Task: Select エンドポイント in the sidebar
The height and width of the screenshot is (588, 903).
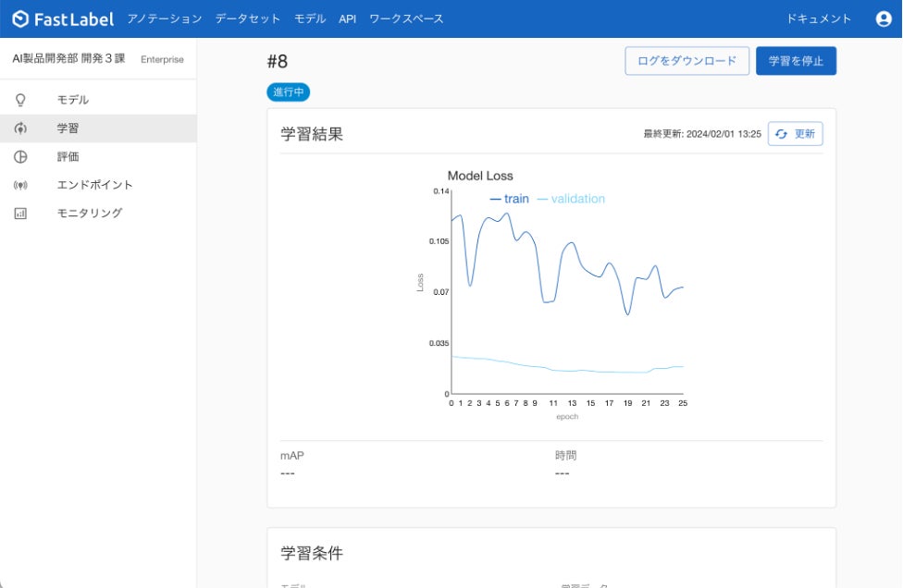Action: click(x=98, y=185)
